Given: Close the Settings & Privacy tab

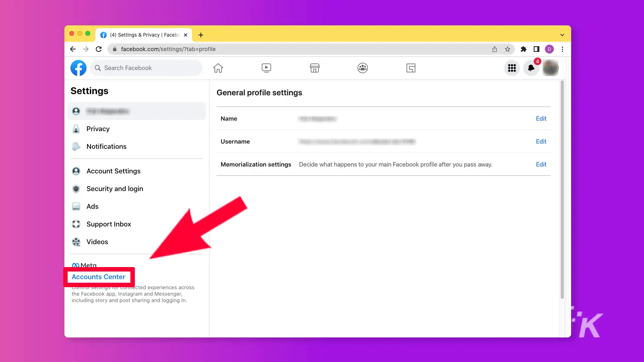Looking at the screenshot, I should click(x=186, y=35).
